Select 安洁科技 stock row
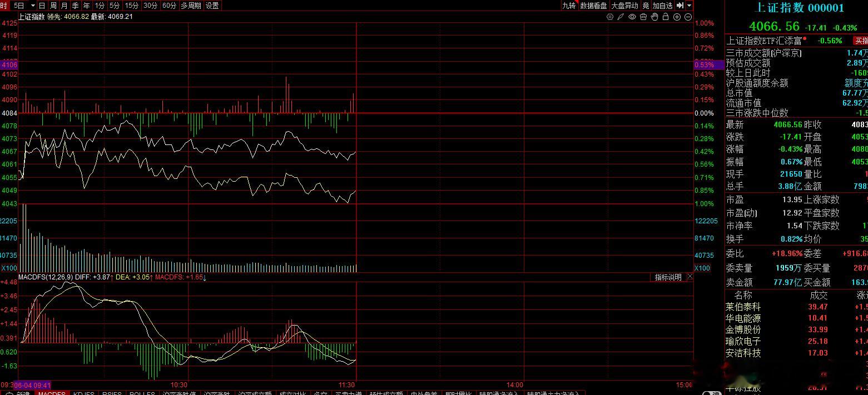The width and height of the screenshot is (868, 395). [x=797, y=353]
